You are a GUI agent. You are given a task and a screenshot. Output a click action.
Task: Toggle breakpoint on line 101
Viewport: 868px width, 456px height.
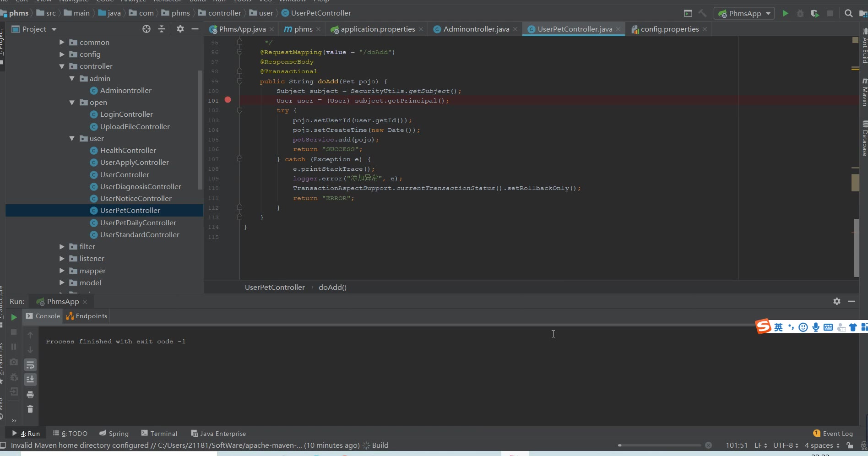point(228,100)
